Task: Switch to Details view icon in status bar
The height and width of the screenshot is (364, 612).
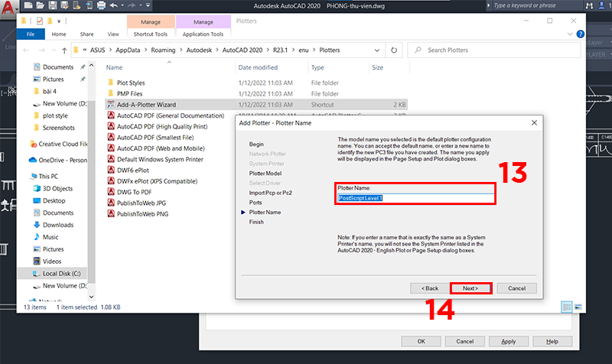Action: click(567, 307)
